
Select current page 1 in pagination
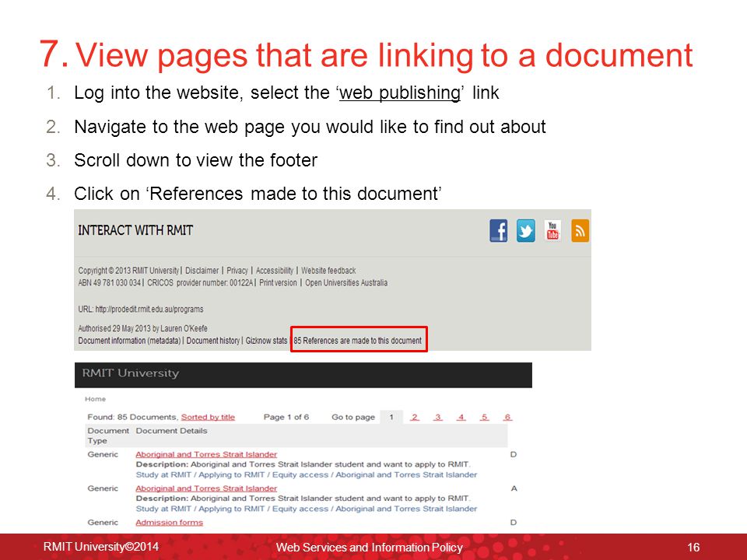[x=391, y=417]
